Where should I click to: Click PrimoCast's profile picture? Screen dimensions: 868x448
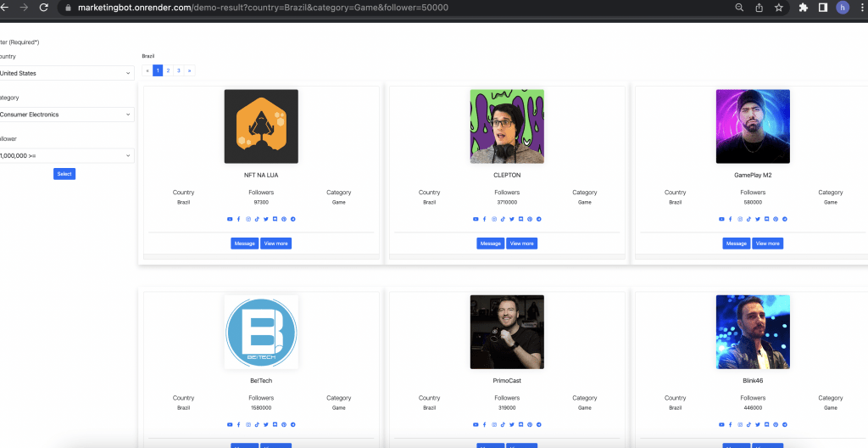click(x=507, y=332)
